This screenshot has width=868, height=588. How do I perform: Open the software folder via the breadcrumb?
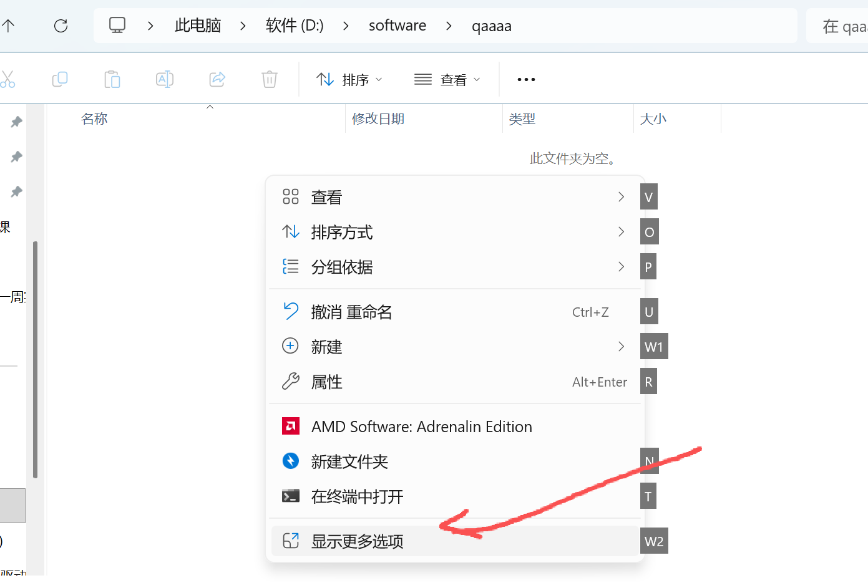[x=397, y=26]
